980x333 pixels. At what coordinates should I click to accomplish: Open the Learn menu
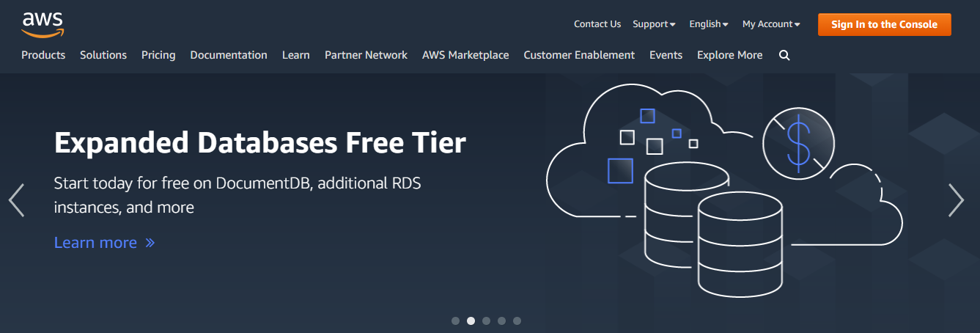coord(296,55)
